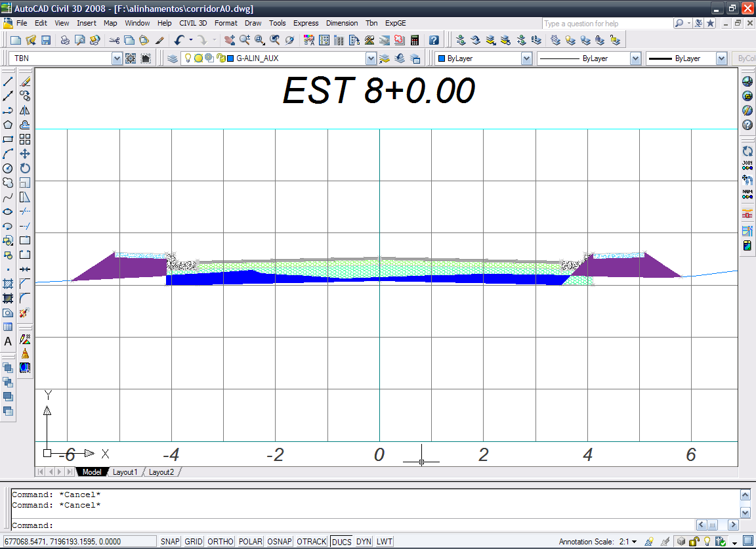Viewport: 756px width, 549px height.
Task: Expand the TBN workspace dropdown
Action: coord(117,58)
